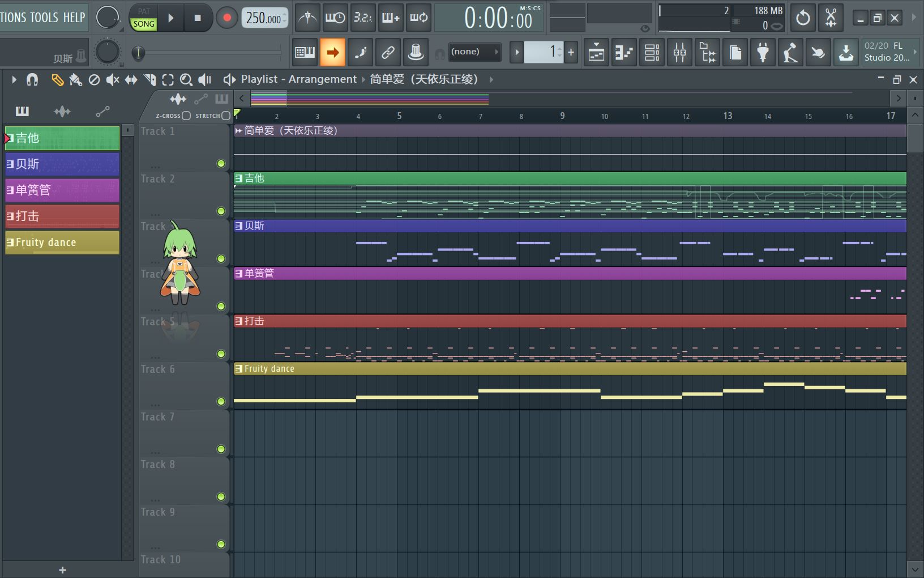The image size is (924, 578).
Task: Mute Track 1 via green LED
Action: coord(221,164)
